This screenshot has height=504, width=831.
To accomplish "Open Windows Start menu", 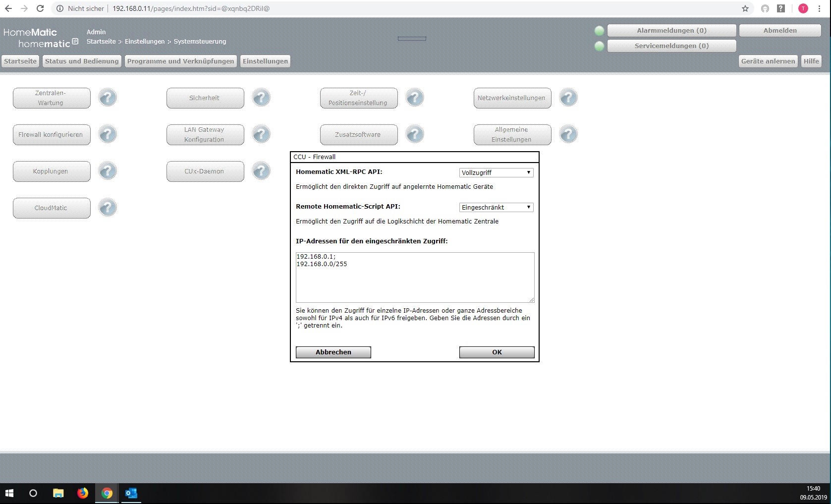I will coord(9,493).
